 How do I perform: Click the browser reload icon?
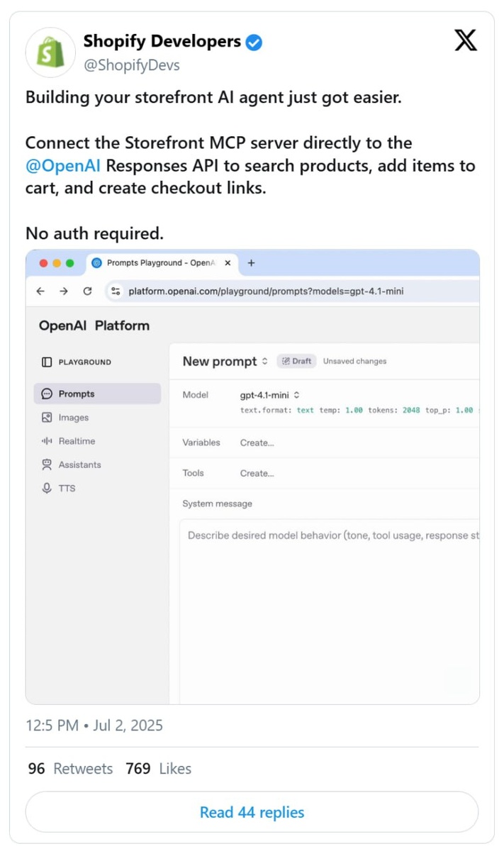point(87,291)
